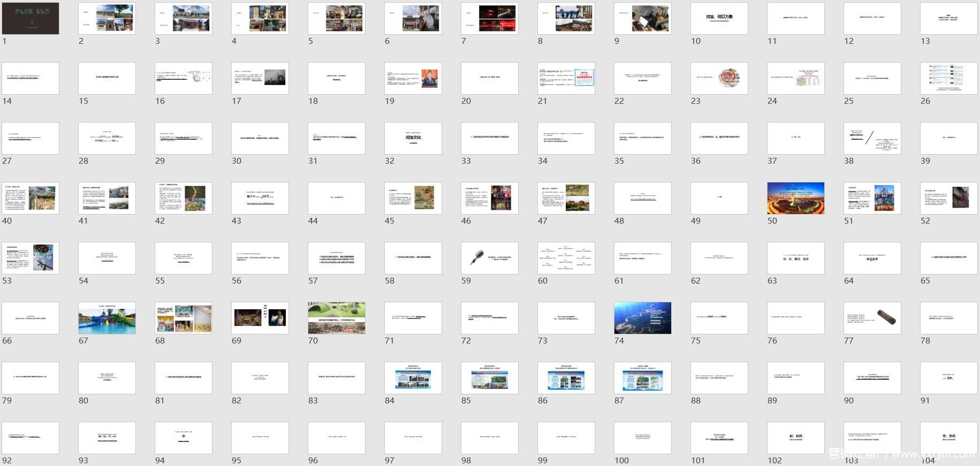
Task: Click slide 57 thumbnail
Action: pyautogui.click(x=337, y=258)
